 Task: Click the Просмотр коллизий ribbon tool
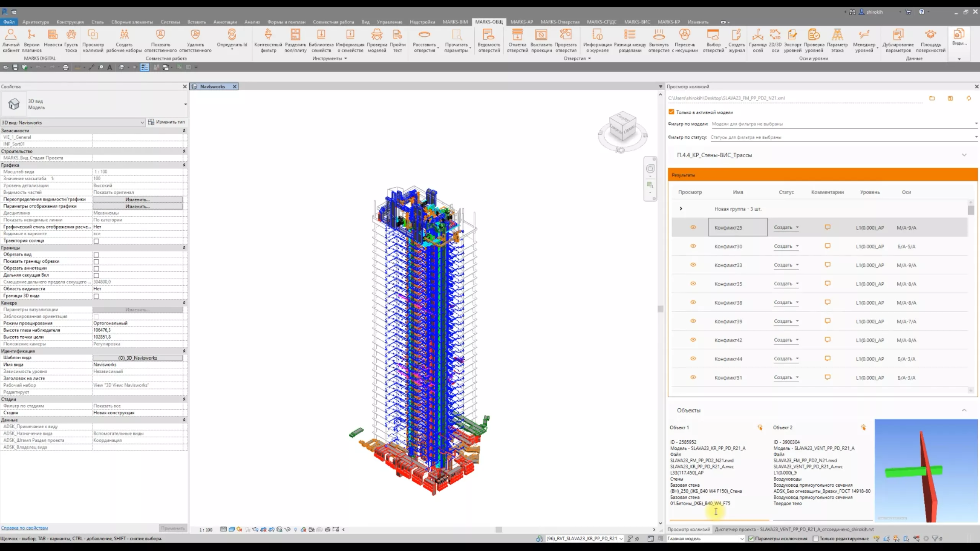(93, 35)
